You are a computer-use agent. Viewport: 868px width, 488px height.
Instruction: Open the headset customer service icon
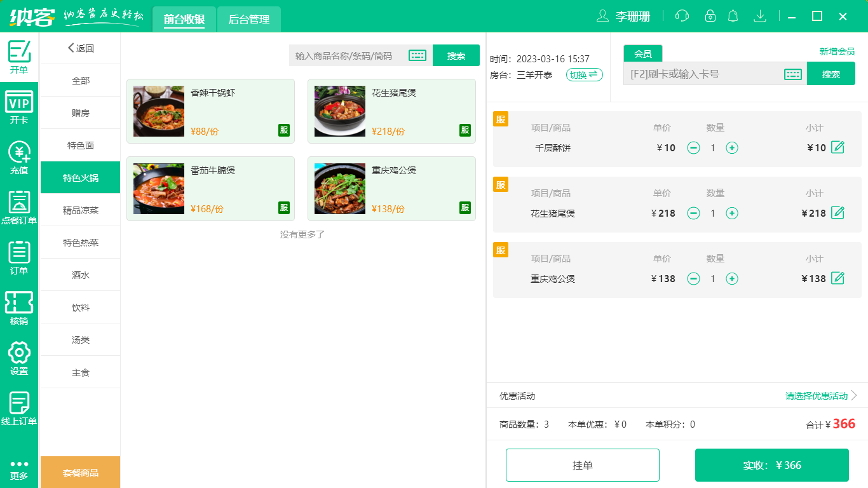click(x=682, y=15)
